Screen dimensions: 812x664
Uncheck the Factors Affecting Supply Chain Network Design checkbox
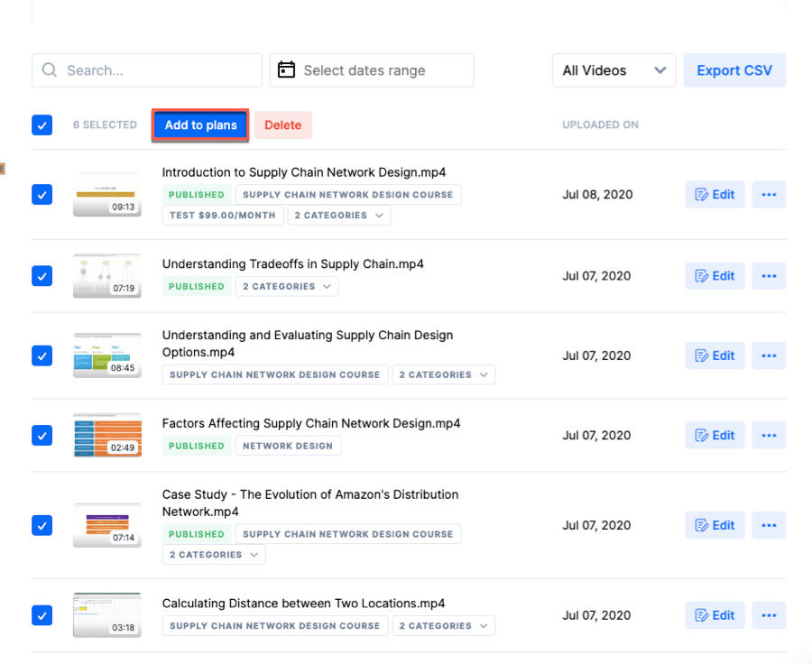coord(42,436)
